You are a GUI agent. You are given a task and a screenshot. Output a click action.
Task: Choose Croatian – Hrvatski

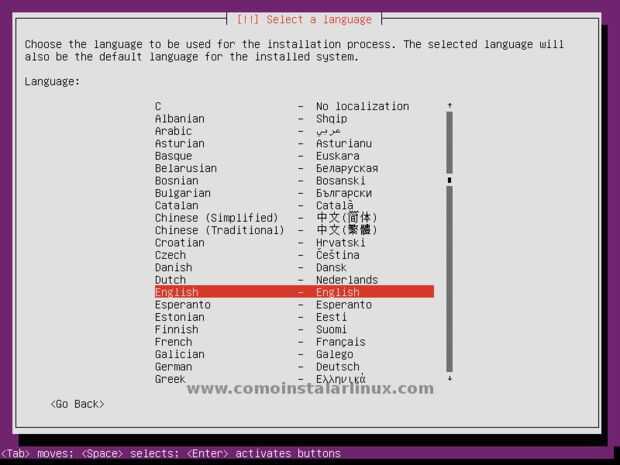pyautogui.click(x=294, y=242)
